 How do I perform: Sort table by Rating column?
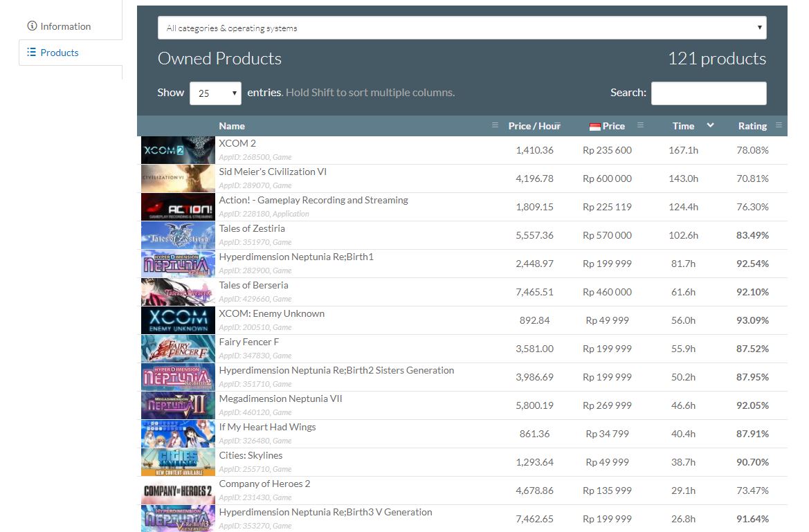click(x=752, y=126)
